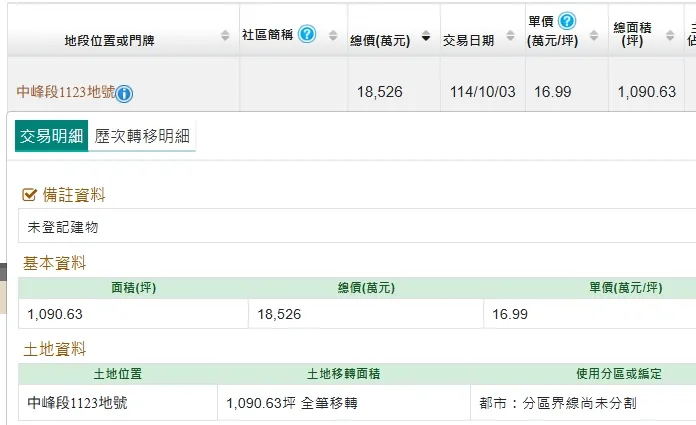
Task: Click help icon next to 單價 header
Action: click(567, 21)
